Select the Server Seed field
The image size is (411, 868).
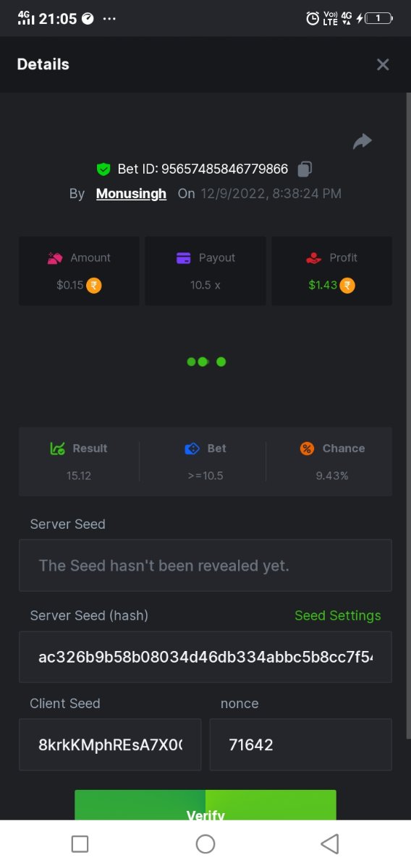(x=205, y=565)
